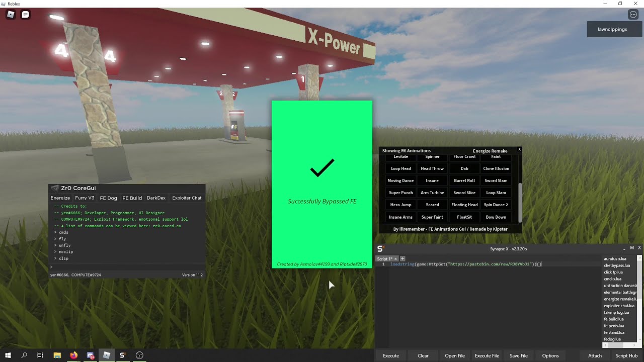
Task: Select chetbypass.lua in script list
Action: [617, 265]
